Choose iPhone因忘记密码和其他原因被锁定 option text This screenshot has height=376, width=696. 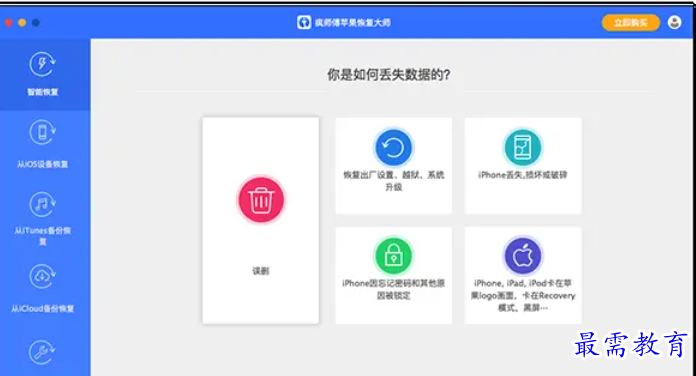[393, 289]
